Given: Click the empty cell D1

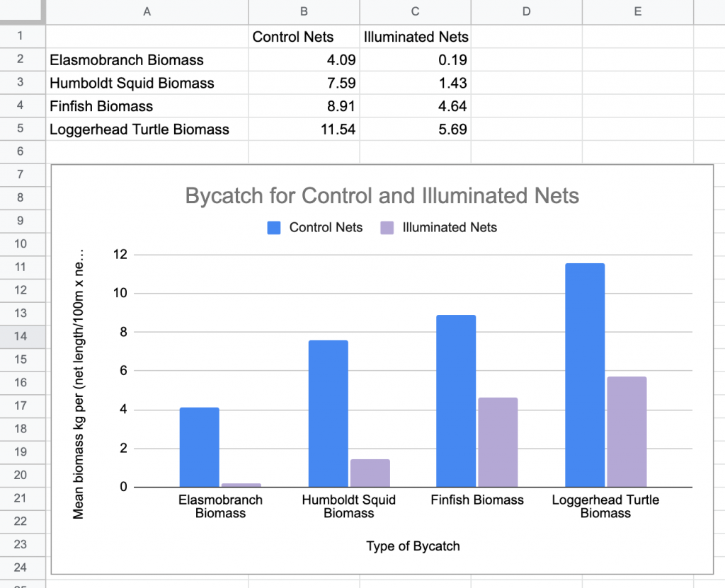Looking at the screenshot, I should (x=526, y=36).
